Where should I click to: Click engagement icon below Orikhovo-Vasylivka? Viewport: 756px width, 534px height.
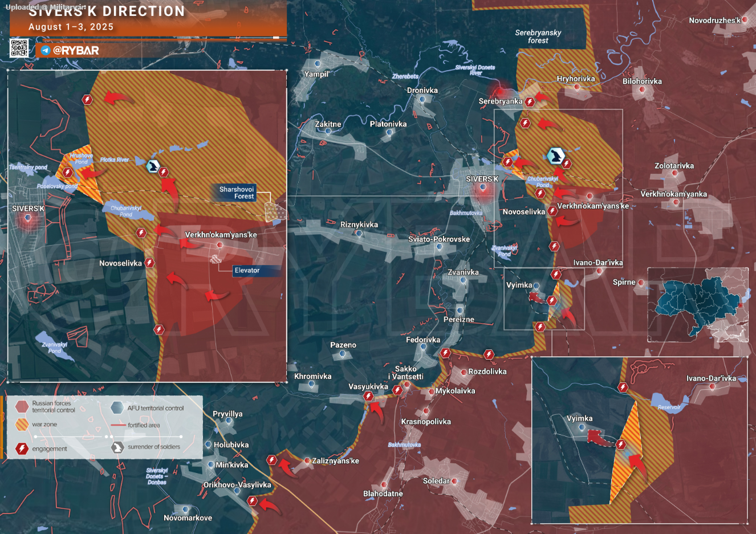coord(252,501)
